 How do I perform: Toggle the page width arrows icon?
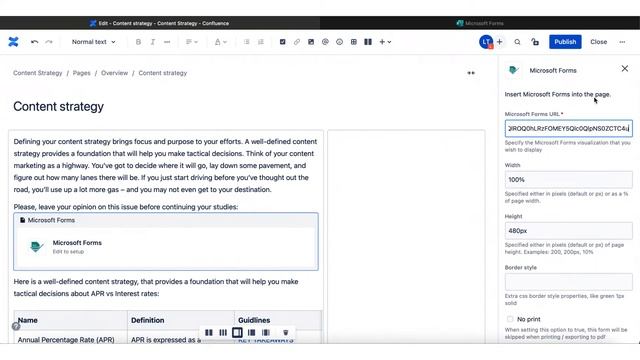(x=471, y=73)
